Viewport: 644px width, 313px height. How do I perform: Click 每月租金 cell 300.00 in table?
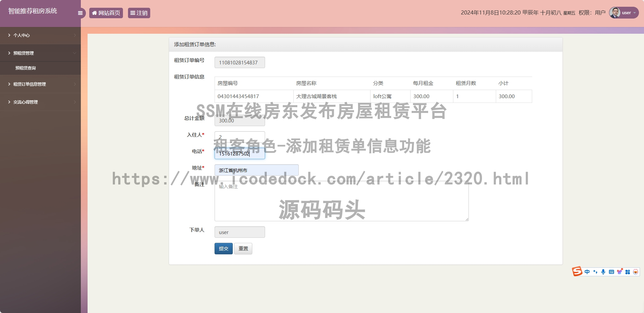tap(432, 96)
